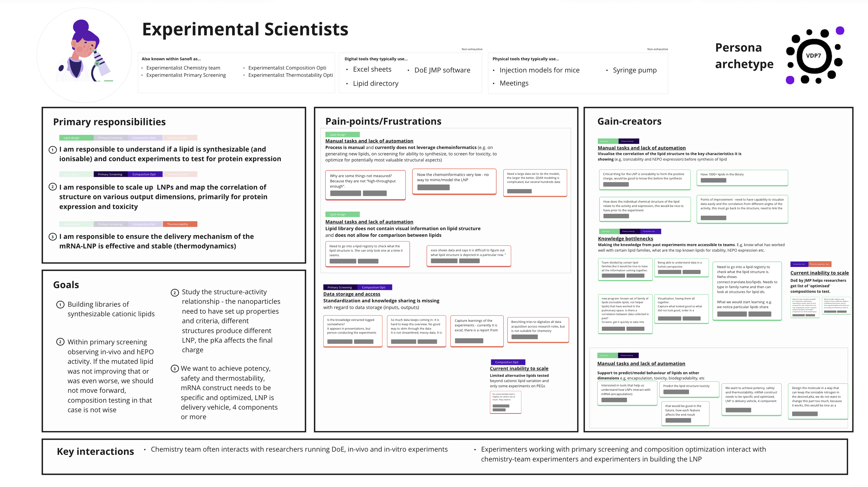The height and width of the screenshot is (487, 868).
Task: Click the 'Have 1000+ lipids in the library' note
Action: pos(742,177)
